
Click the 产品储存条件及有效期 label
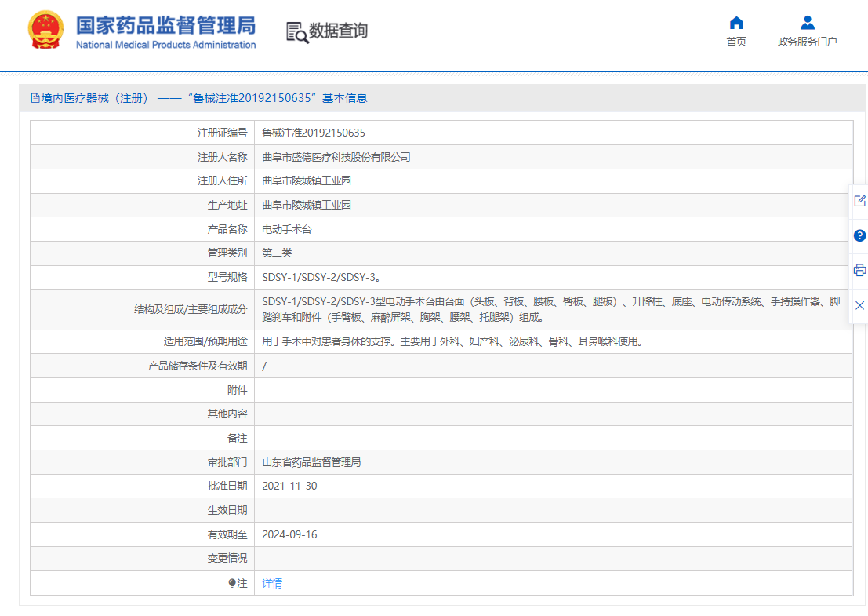[198, 366]
